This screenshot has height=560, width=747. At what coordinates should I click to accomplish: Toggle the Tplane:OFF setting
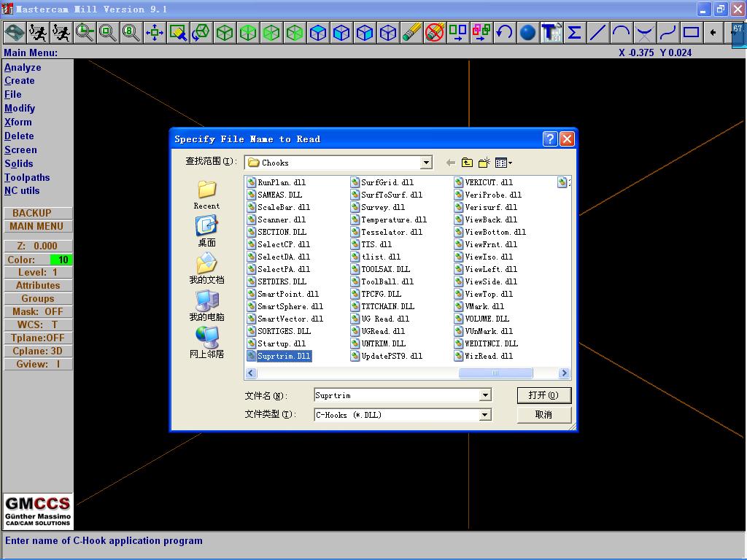tap(38, 338)
